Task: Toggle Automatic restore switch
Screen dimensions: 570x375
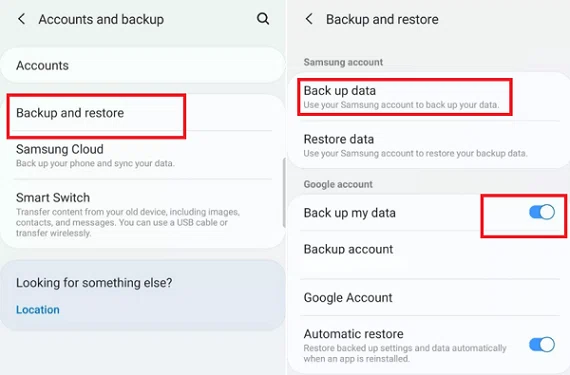Action: tap(542, 344)
